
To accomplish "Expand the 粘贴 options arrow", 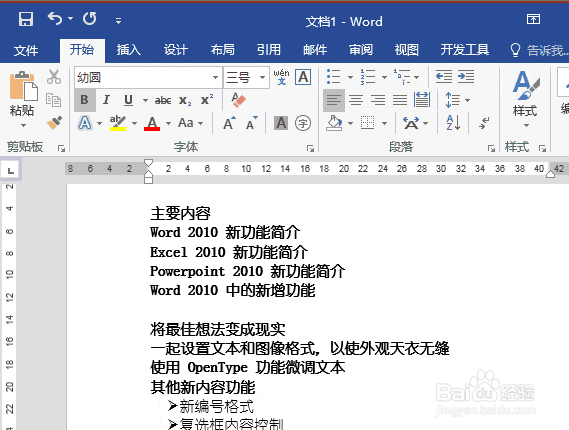I will (x=23, y=126).
